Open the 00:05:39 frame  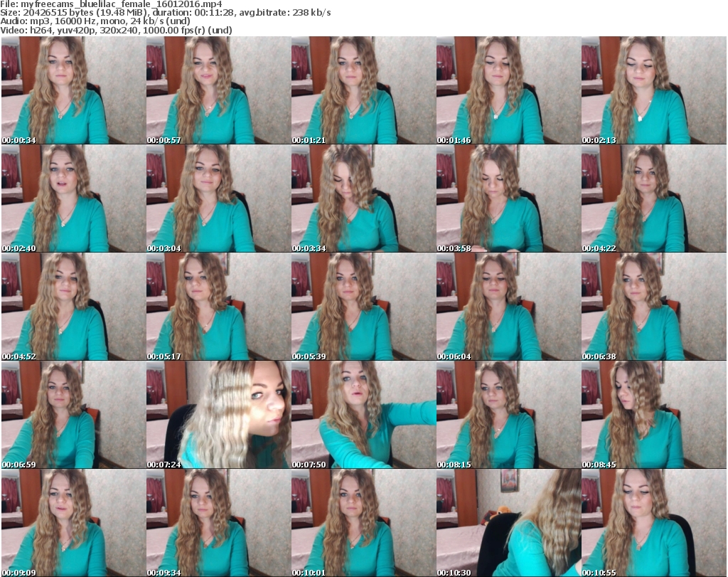point(363,307)
